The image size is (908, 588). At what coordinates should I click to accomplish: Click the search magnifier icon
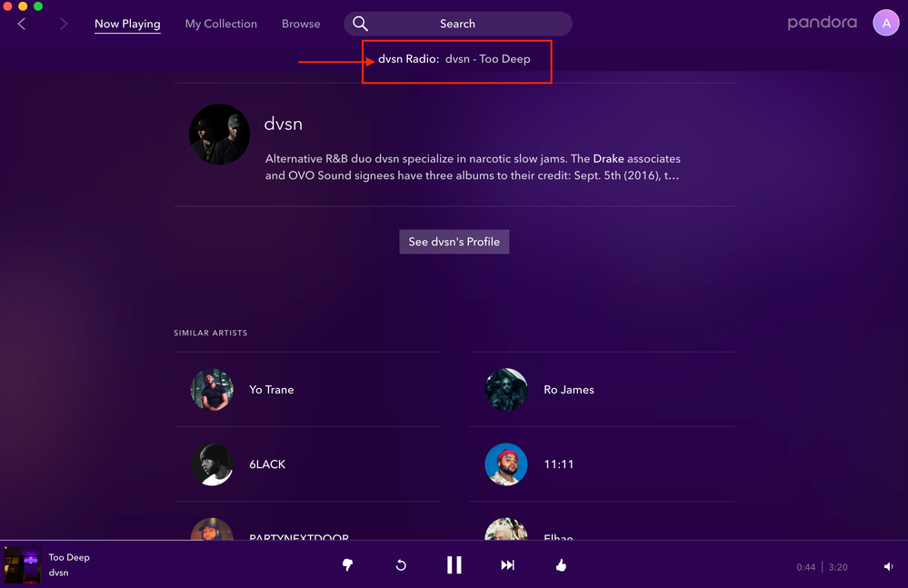pyautogui.click(x=360, y=24)
